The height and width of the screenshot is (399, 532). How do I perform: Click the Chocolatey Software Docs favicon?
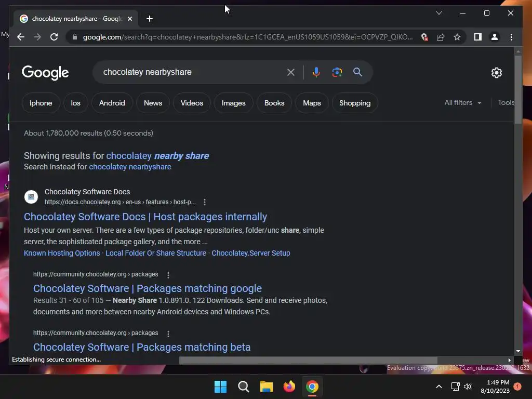[31, 197]
